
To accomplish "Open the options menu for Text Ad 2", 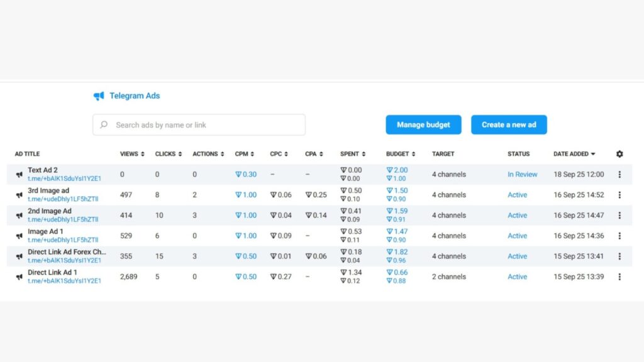I will (621, 174).
